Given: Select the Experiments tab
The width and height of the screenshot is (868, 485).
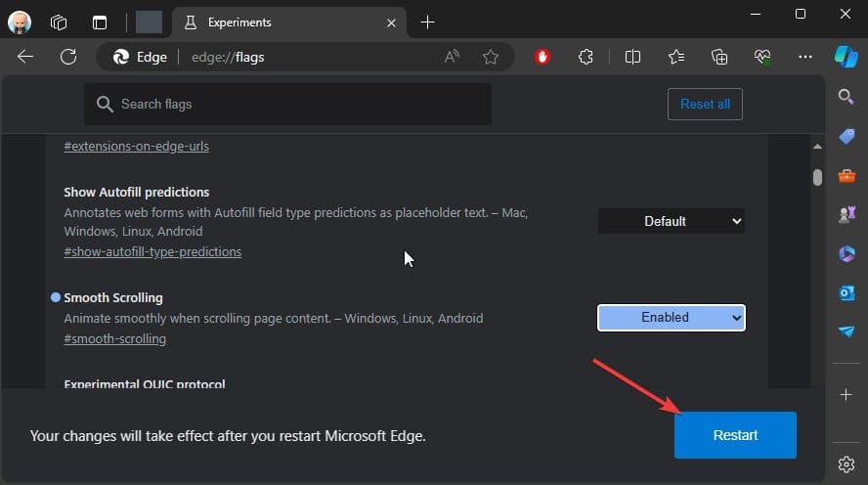Looking at the screenshot, I should pyautogui.click(x=289, y=22).
